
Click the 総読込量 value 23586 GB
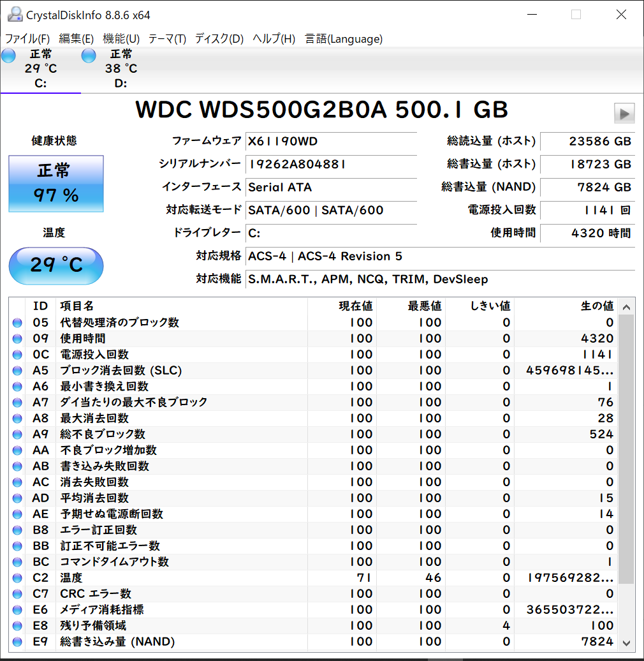587,141
